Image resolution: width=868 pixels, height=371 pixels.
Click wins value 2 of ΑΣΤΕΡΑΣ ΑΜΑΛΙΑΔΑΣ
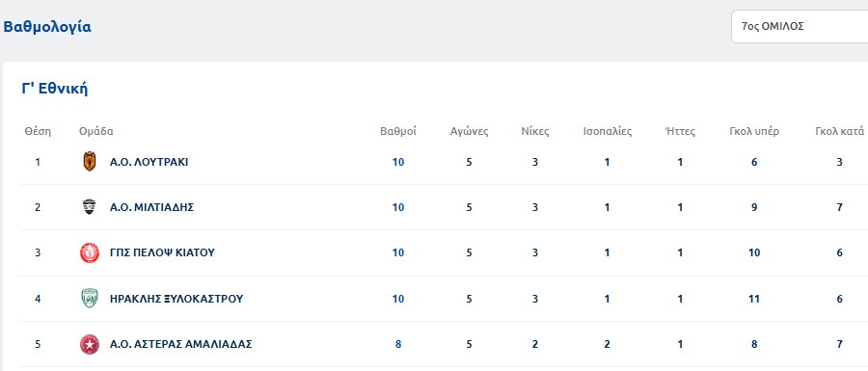coord(534,344)
